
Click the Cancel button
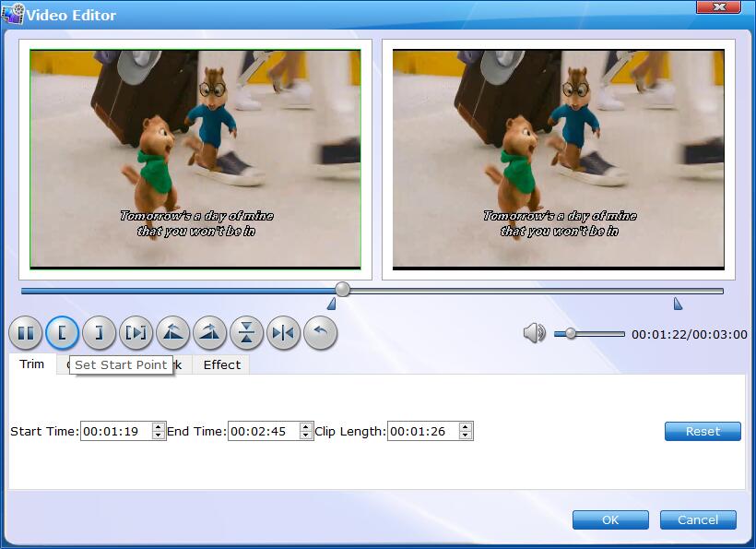(x=698, y=519)
